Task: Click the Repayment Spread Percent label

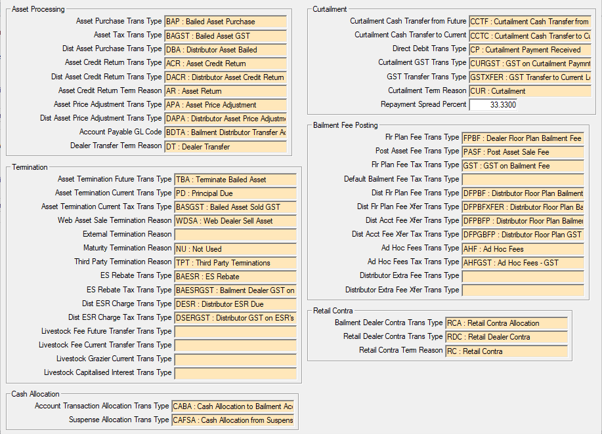Action: (423, 104)
